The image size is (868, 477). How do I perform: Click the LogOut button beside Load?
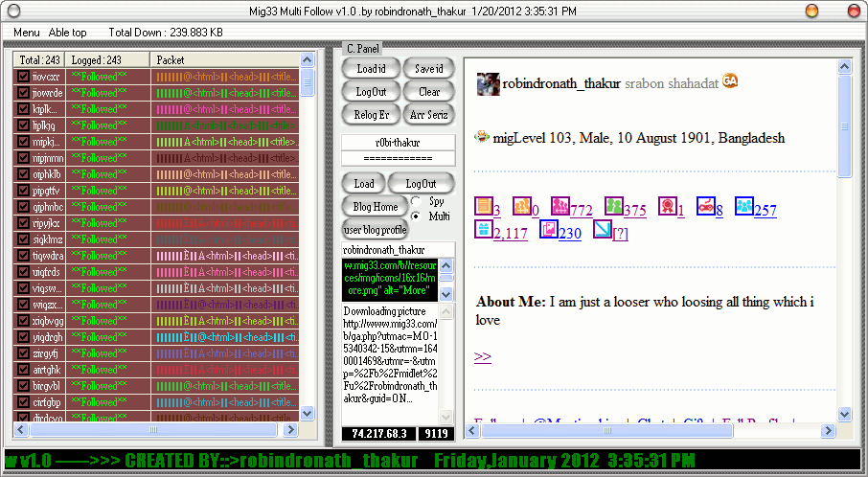pos(421,183)
